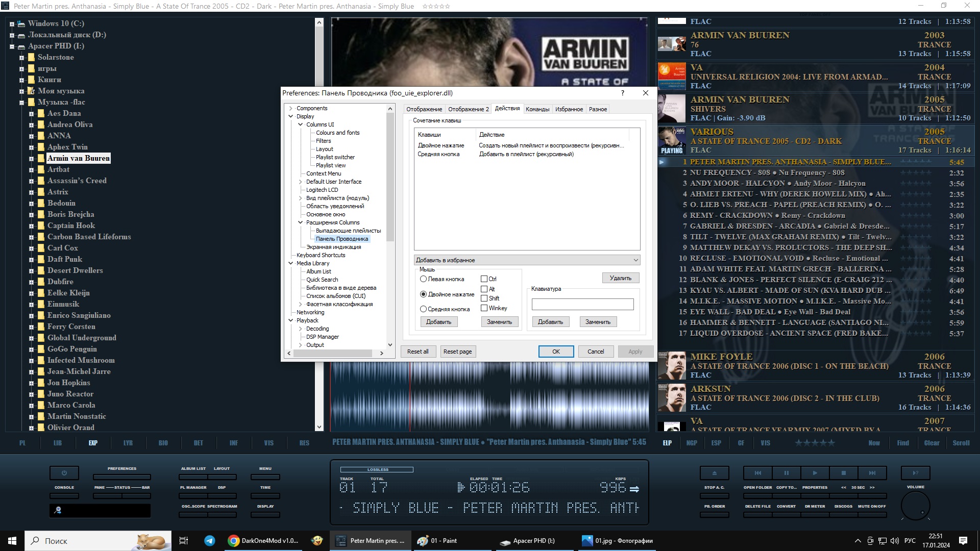The height and width of the screenshot is (551, 980).
Task: Click the stop playback icon
Action: click(844, 473)
